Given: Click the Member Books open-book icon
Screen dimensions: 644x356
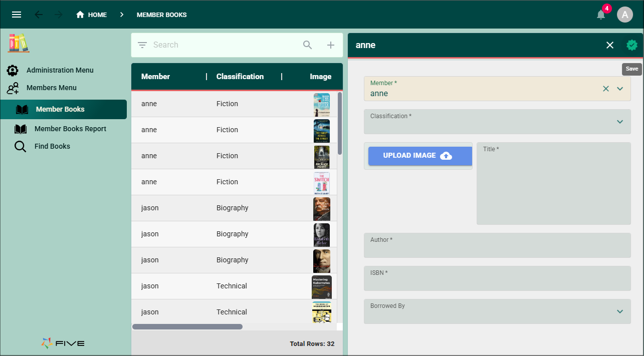Looking at the screenshot, I should (22, 109).
